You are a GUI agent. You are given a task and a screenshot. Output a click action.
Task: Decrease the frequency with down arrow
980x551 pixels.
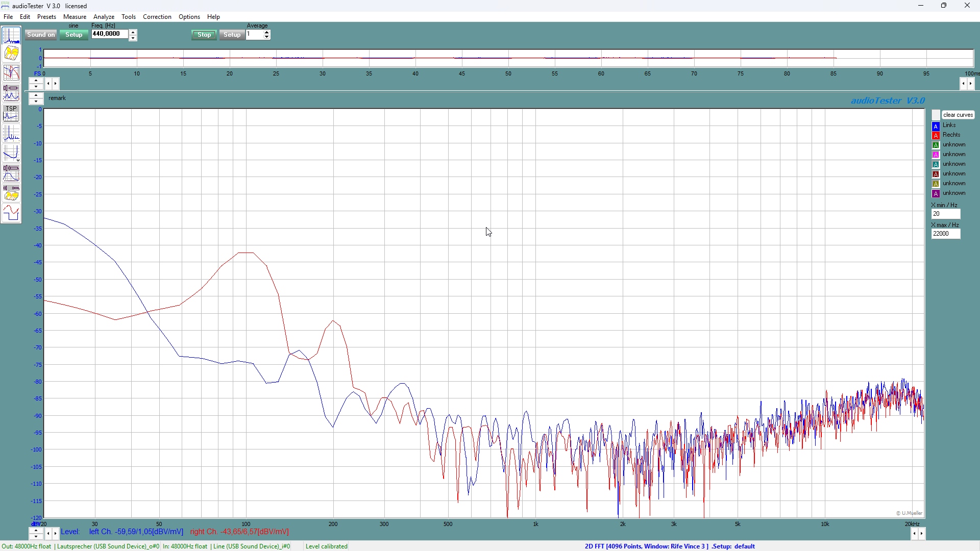[133, 38]
